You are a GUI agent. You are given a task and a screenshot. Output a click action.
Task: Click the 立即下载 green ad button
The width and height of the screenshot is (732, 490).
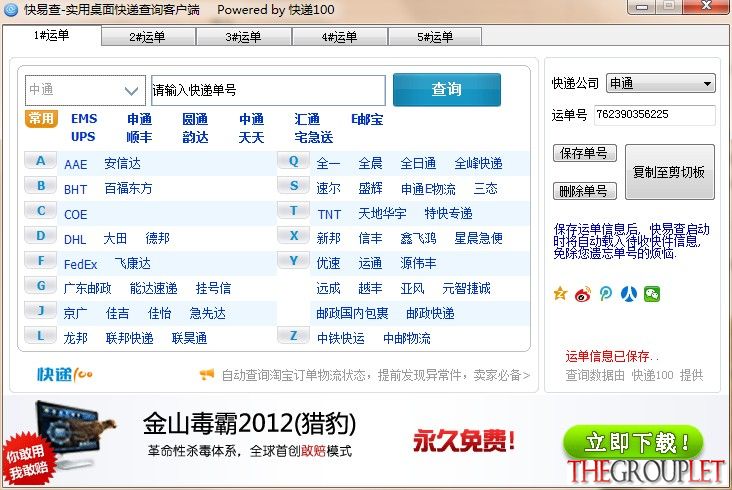(633, 441)
